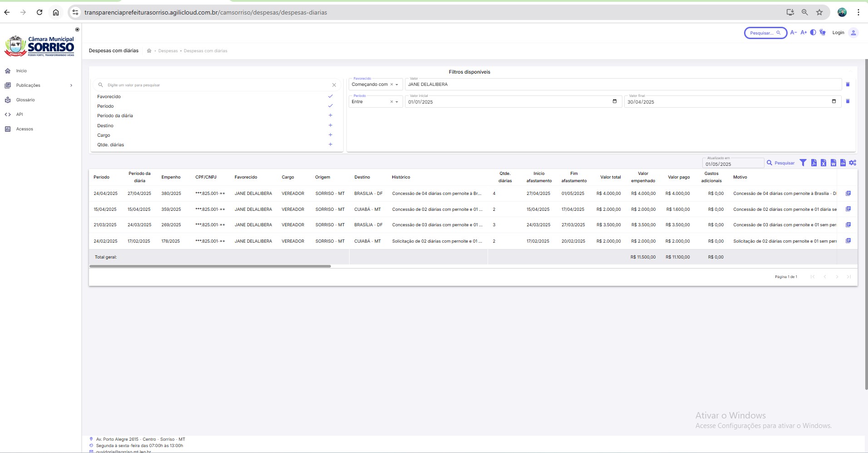868x453 pixels.
Task: Toggle high contrast mode
Action: point(813,33)
